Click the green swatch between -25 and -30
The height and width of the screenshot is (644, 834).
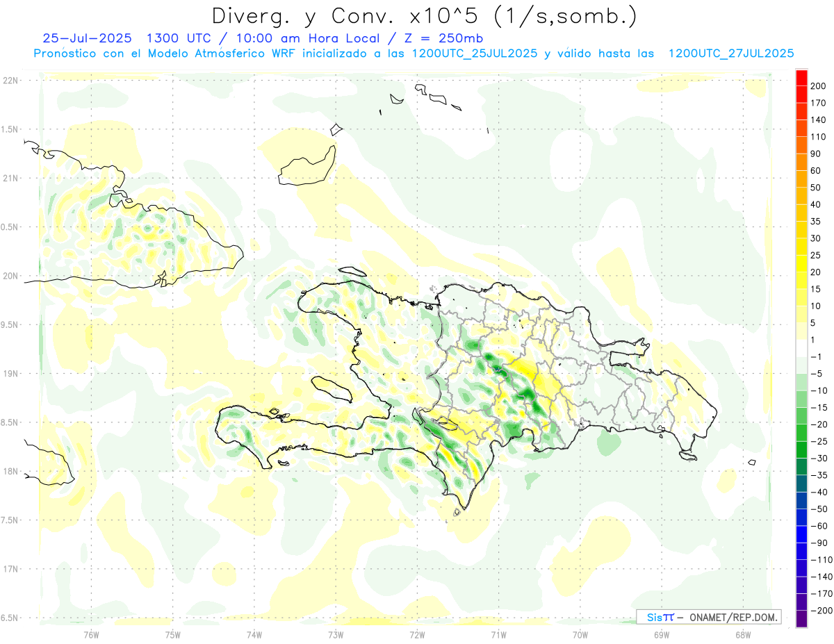(x=801, y=449)
